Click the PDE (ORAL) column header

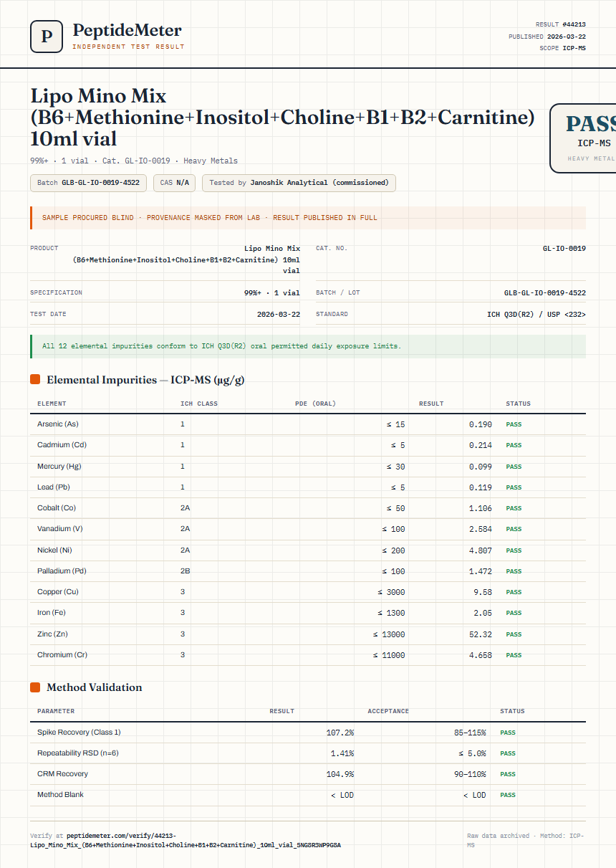point(315,404)
